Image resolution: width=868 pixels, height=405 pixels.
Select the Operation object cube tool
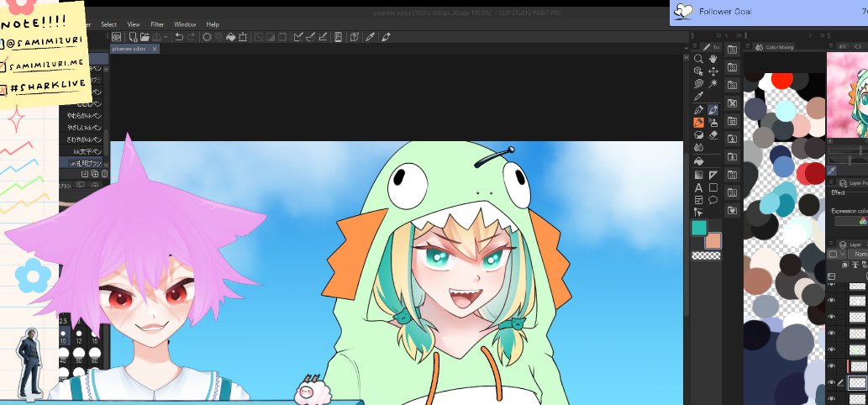698,71
